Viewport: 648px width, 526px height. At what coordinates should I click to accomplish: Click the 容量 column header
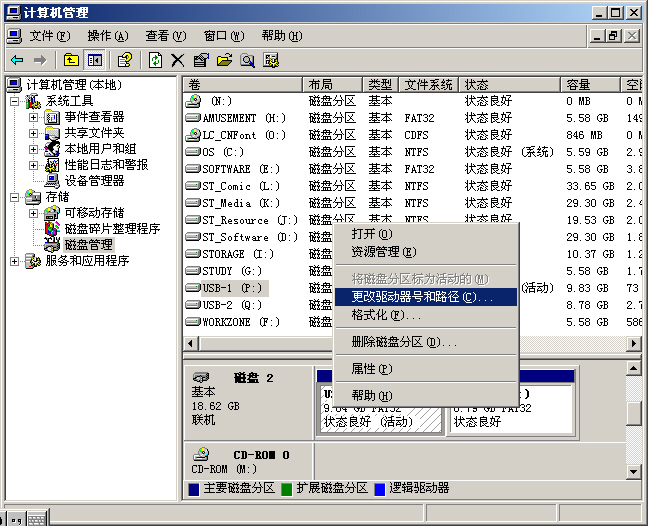[590, 85]
